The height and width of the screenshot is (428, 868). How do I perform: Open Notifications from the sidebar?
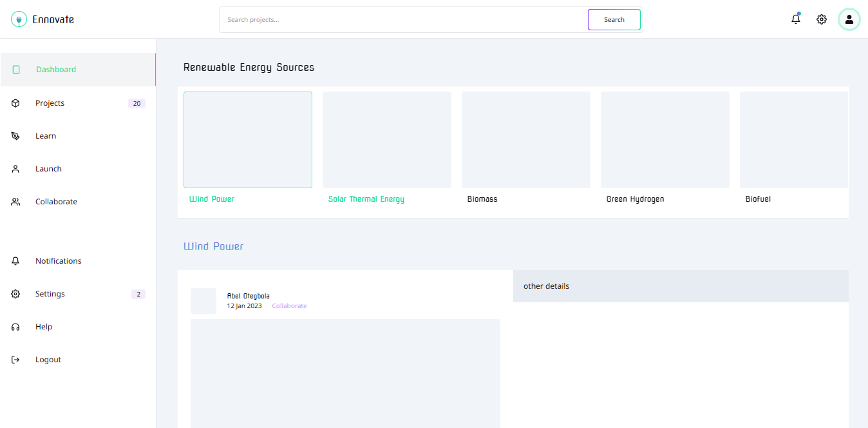point(58,261)
